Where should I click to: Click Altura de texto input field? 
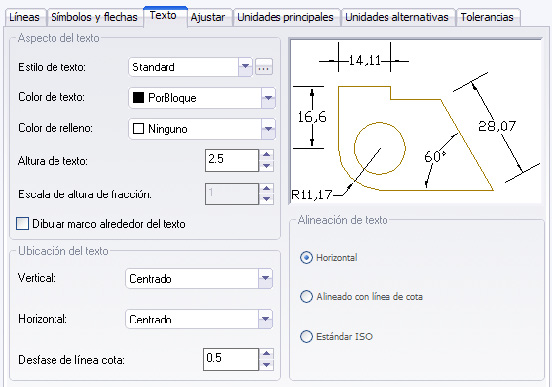coord(232,160)
